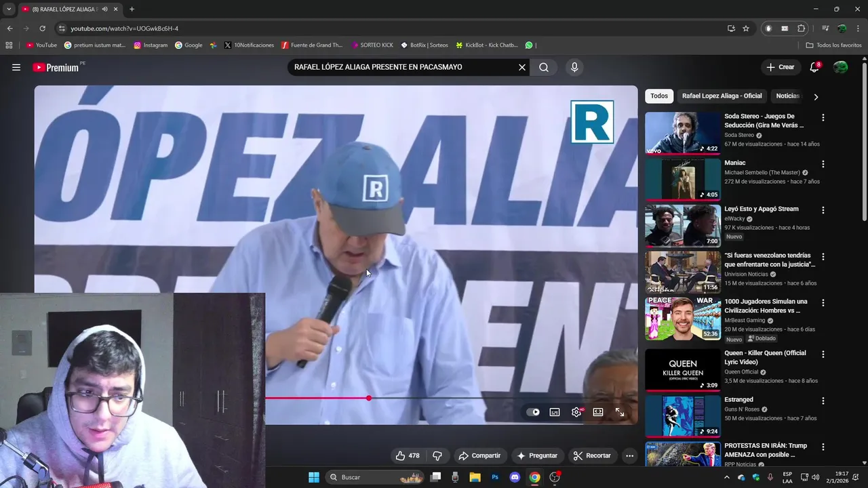Open the Todos los favoritos folder

(x=834, y=45)
